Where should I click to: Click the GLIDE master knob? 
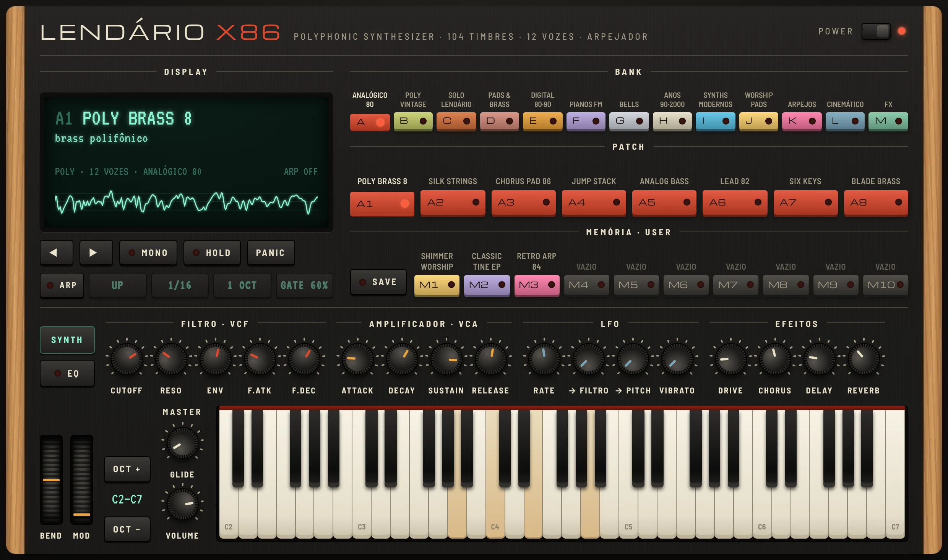click(182, 443)
